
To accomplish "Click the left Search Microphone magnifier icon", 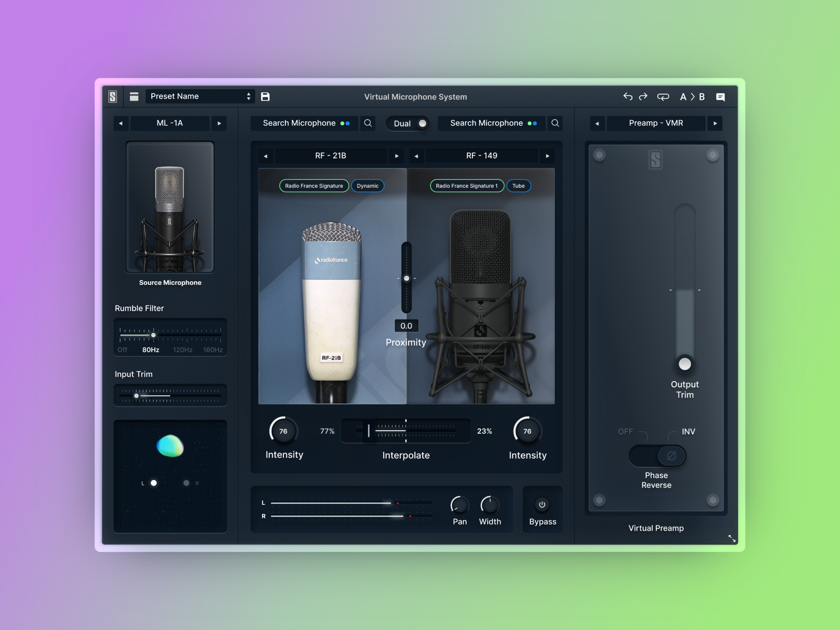I will click(368, 123).
